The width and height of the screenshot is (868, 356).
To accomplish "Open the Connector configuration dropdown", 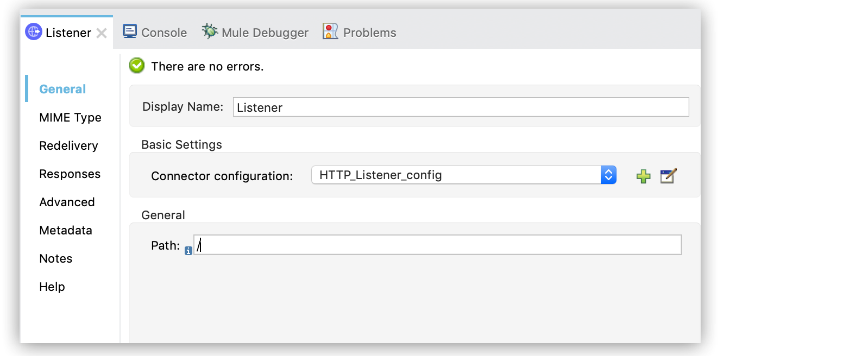I will [x=608, y=175].
